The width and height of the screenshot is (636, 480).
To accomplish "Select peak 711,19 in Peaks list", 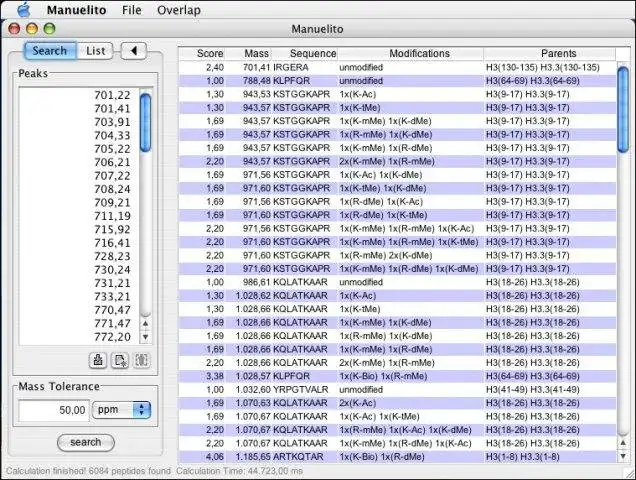I will pos(112,216).
